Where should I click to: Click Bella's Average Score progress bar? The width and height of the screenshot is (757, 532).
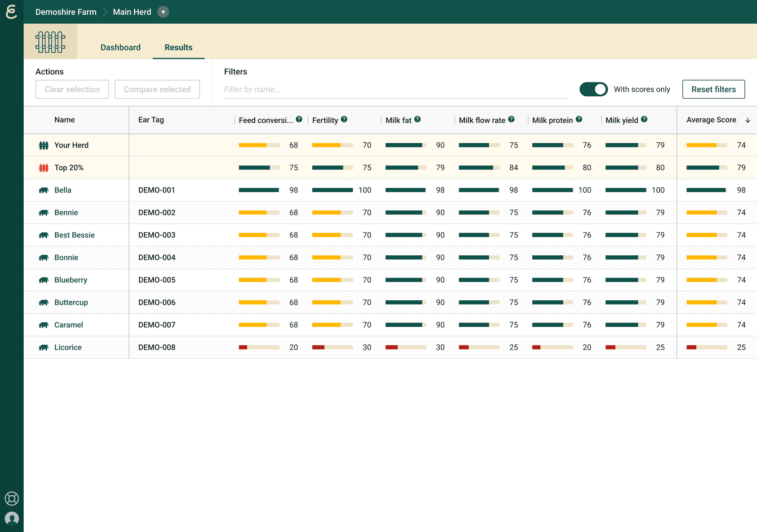(707, 190)
